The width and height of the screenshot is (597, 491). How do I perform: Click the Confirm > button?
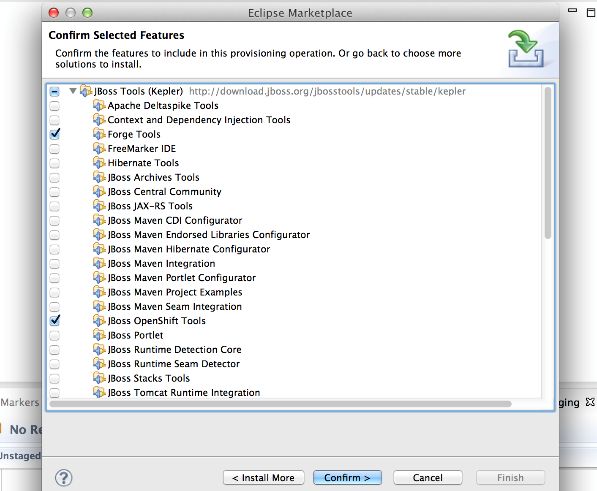click(347, 478)
